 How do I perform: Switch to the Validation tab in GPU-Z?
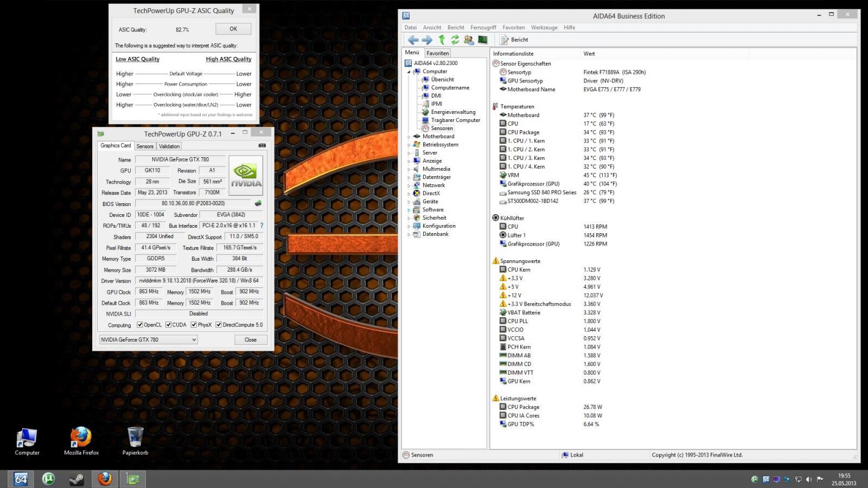click(169, 146)
